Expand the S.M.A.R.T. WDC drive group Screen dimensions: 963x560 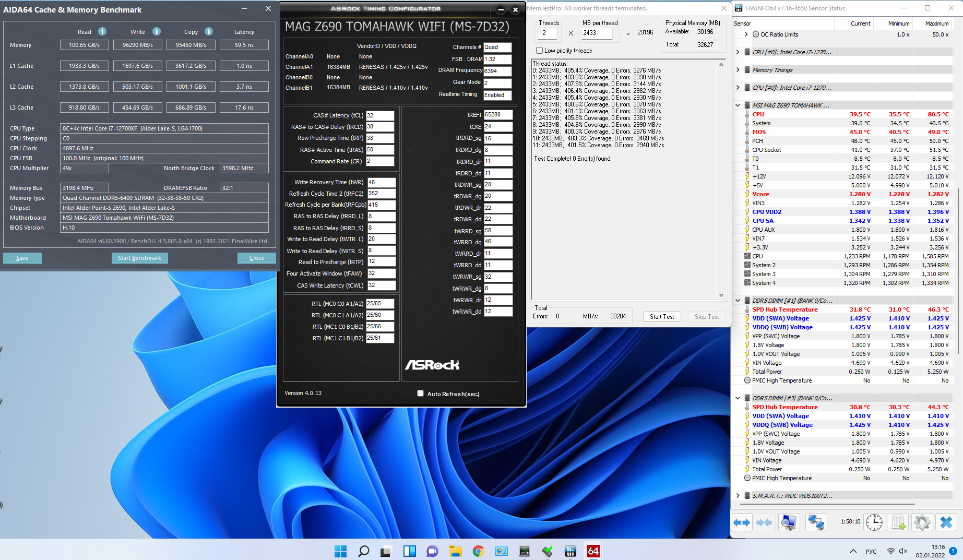(738, 496)
